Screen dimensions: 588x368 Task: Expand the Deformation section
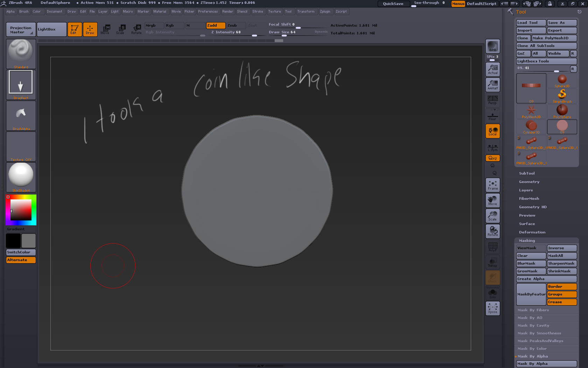click(532, 232)
